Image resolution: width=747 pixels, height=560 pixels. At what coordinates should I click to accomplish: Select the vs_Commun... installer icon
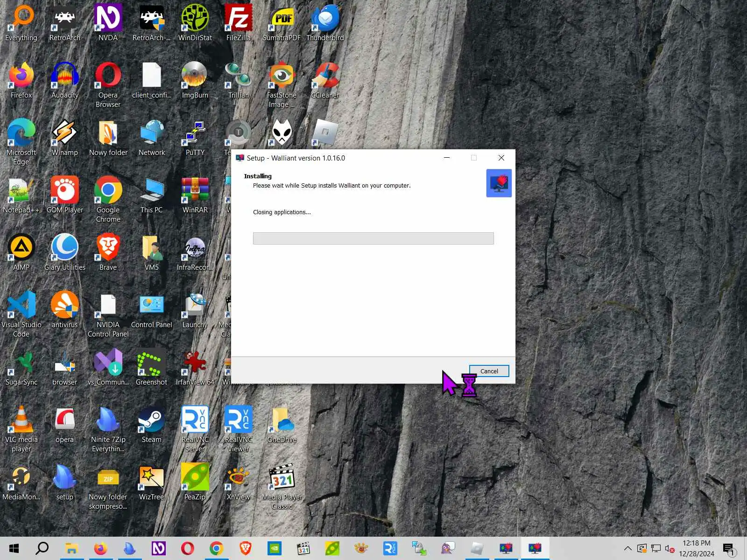pyautogui.click(x=108, y=367)
